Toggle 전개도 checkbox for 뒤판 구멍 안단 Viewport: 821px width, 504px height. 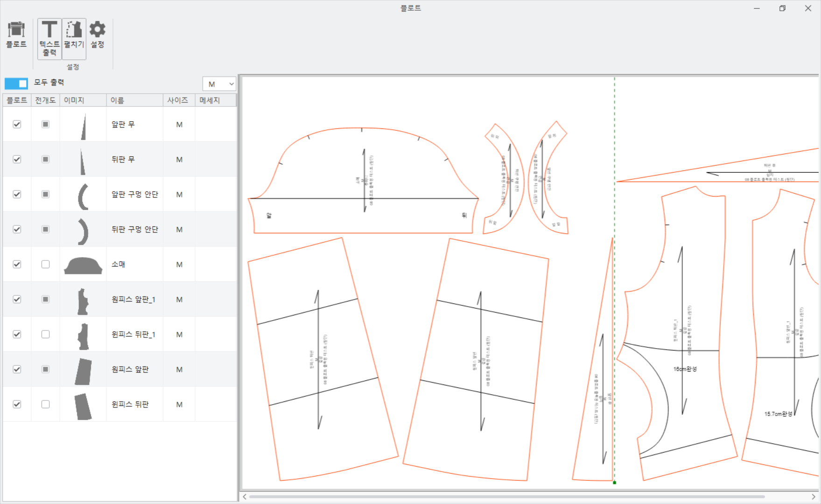pyautogui.click(x=45, y=229)
